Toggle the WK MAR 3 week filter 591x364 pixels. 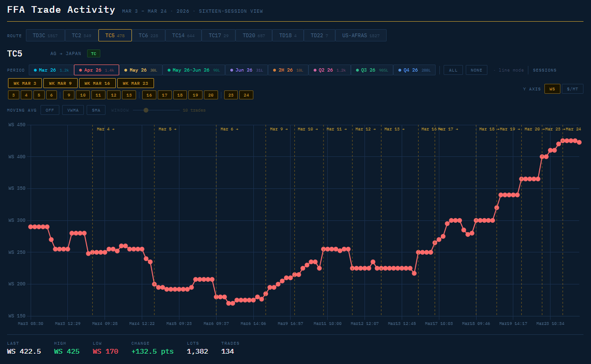25,83
